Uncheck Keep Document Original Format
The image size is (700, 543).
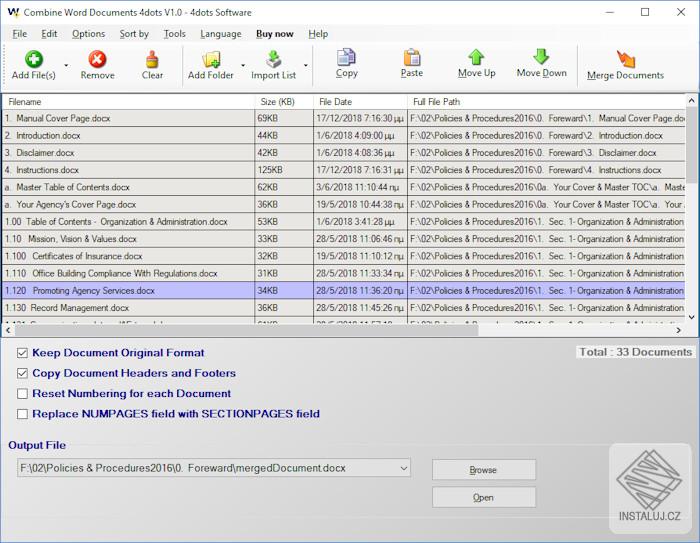tap(22, 353)
